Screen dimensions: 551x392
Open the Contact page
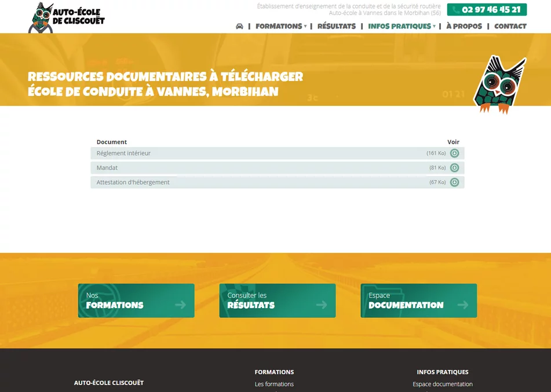[x=510, y=26]
